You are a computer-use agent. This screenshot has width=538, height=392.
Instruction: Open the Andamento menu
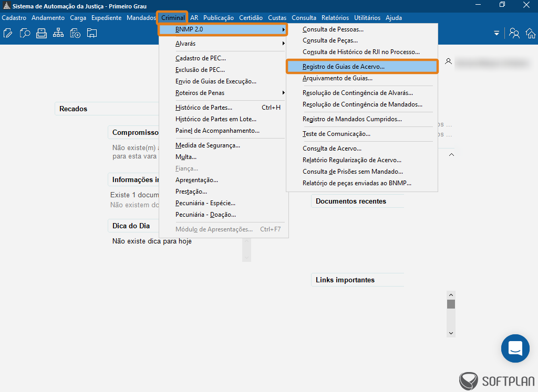point(48,18)
